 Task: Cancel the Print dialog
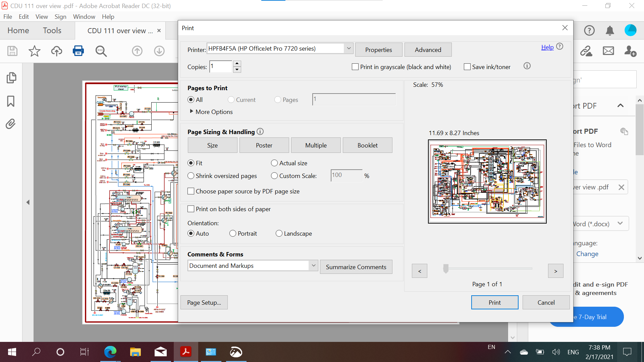click(x=546, y=302)
